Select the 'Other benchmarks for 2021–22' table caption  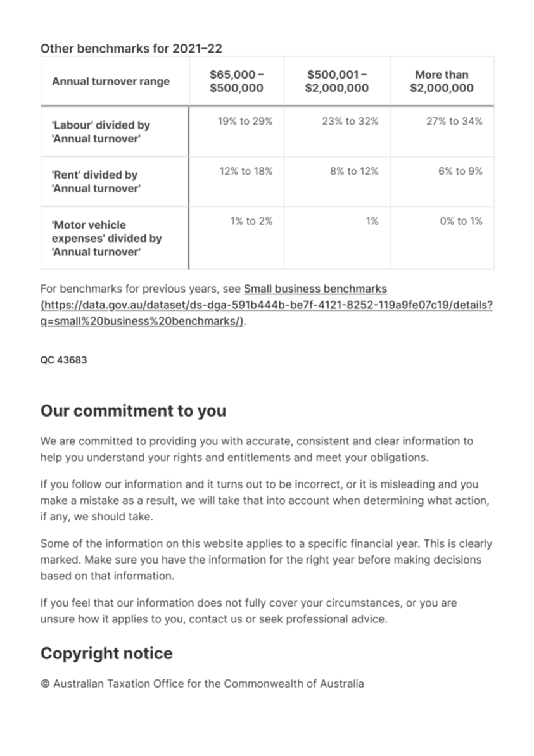pos(131,48)
